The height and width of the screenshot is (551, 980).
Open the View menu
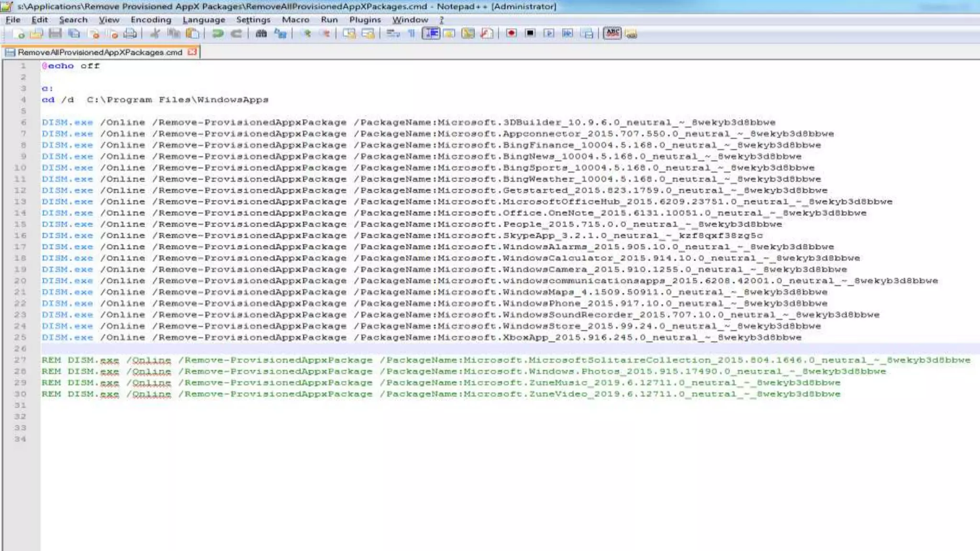click(x=109, y=20)
